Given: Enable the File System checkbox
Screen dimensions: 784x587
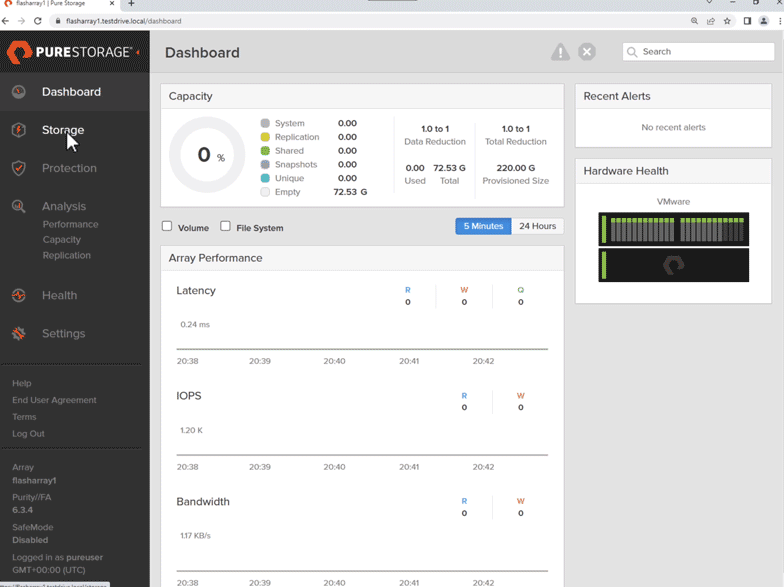Looking at the screenshot, I should [x=225, y=227].
